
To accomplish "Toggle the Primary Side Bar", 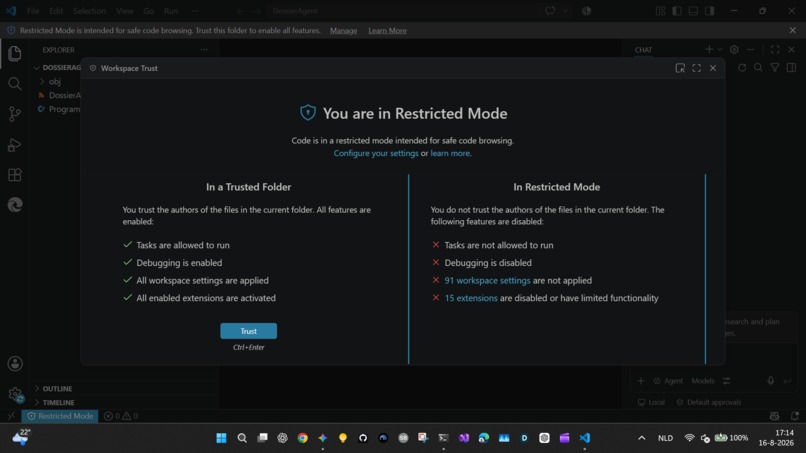I will 677,11.
